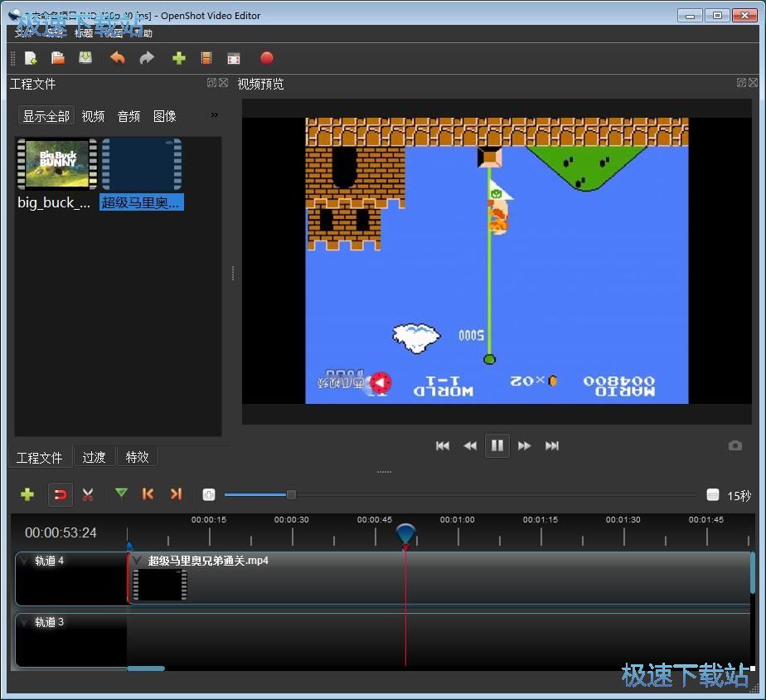
Task: Undo the last action
Action: 117,58
